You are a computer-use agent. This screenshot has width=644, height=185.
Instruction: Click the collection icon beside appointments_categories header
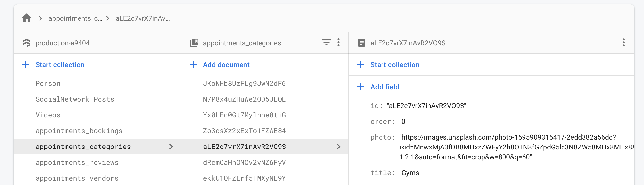click(194, 43)
